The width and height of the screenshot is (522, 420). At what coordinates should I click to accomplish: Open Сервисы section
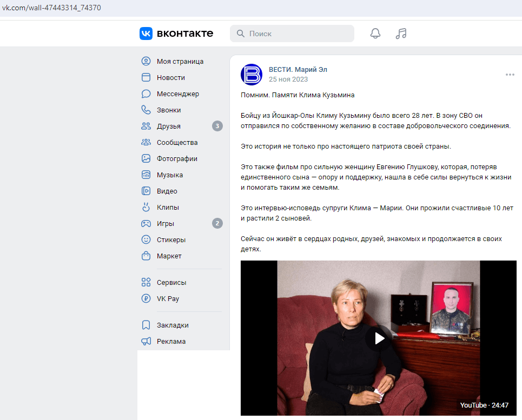[x=171, y=282]
